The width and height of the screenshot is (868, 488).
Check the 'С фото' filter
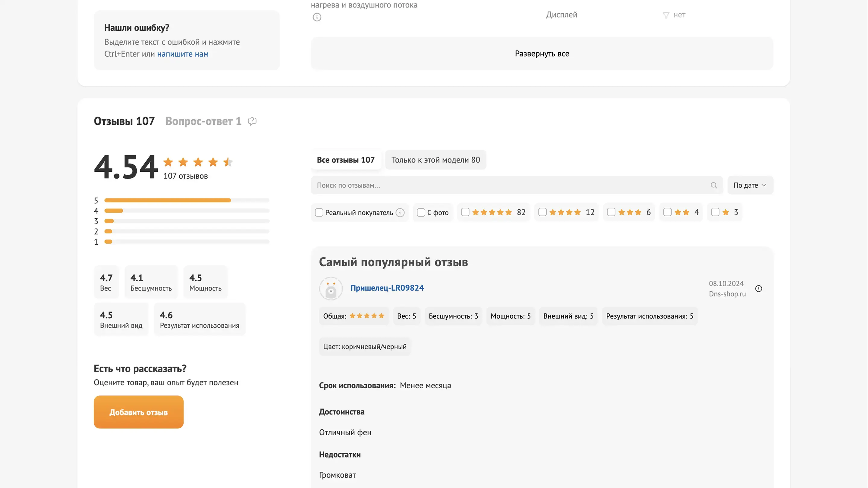click(421, 212)
